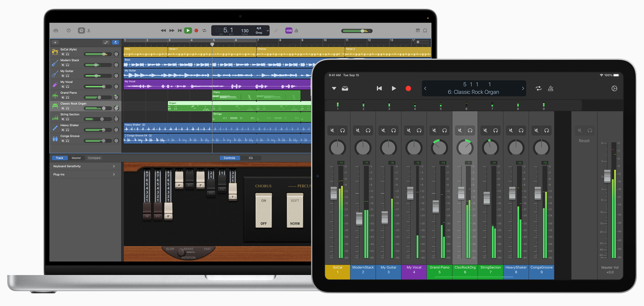Select the CongaGroove channel strip label

(x=541, y=270)
